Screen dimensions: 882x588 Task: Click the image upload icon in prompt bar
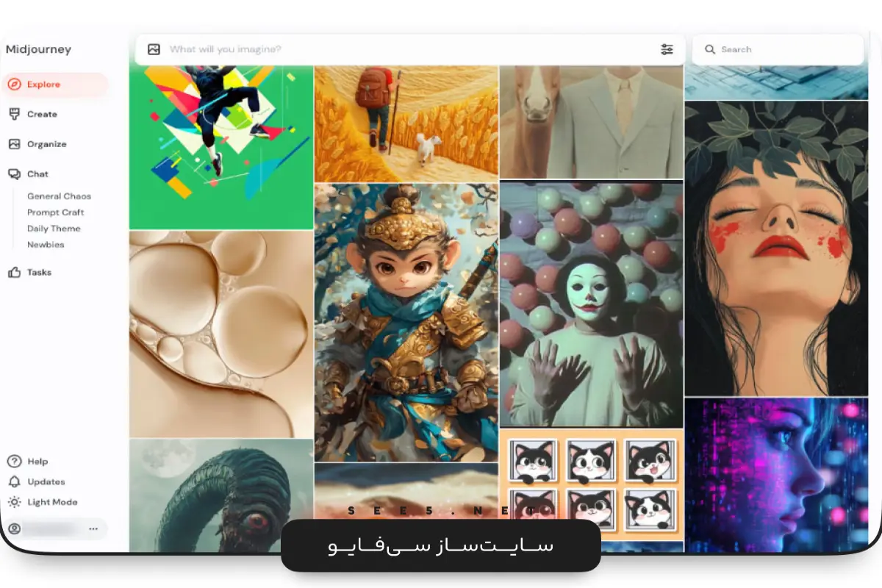(154, 49)
